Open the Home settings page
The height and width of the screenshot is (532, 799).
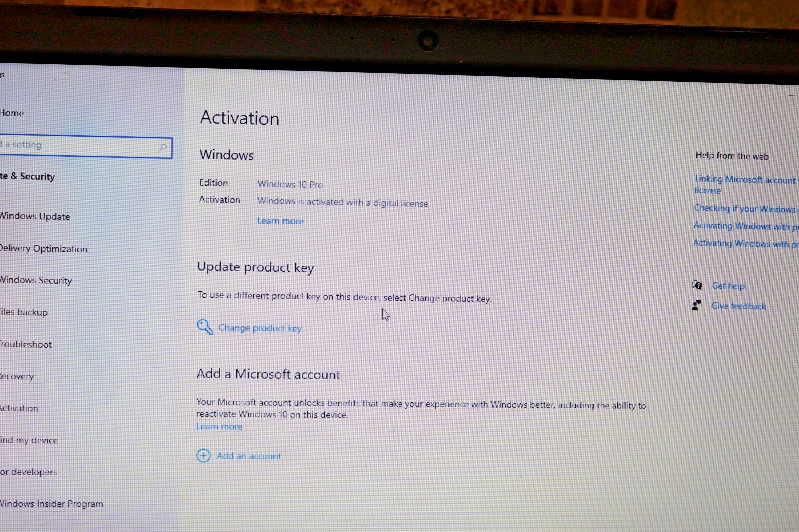[x=12, y=113]
